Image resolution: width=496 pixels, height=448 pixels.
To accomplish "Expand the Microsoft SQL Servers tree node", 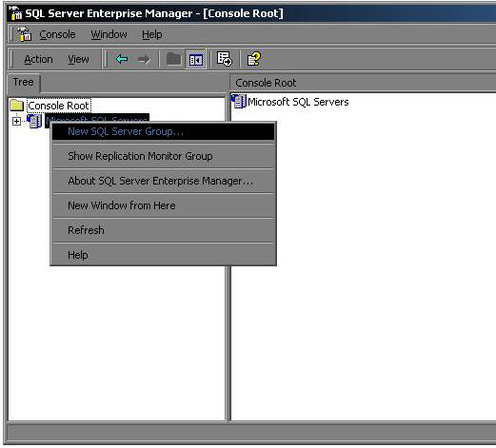I will (16, 121).
